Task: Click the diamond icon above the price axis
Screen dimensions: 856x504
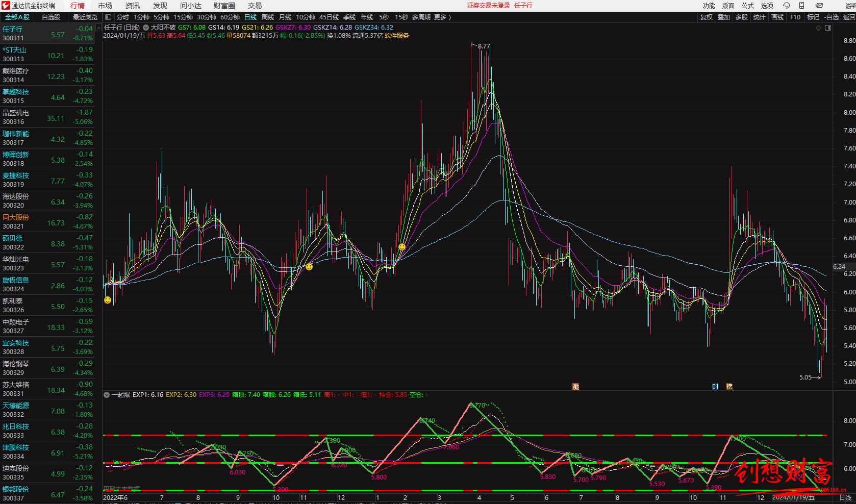Action: 819,28
